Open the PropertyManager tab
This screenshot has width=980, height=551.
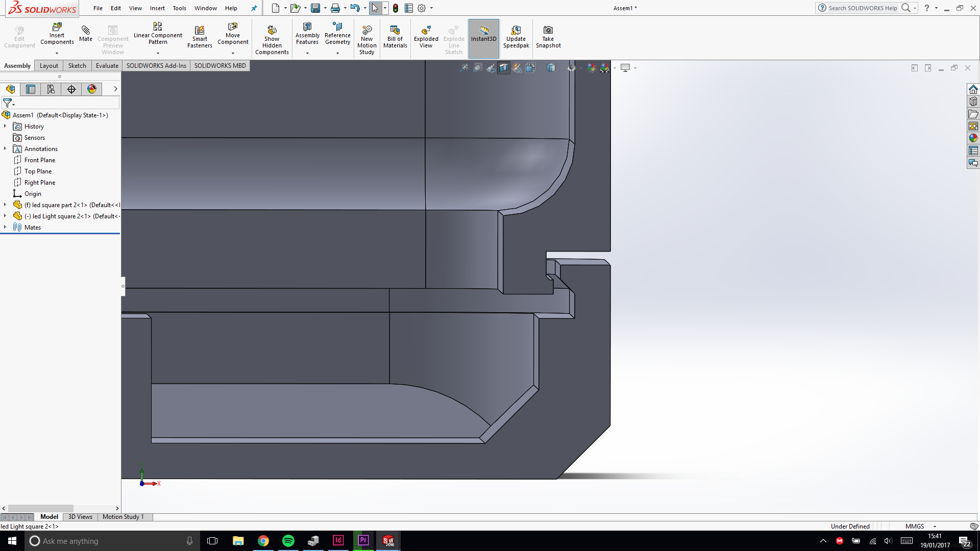coord(31,89)
